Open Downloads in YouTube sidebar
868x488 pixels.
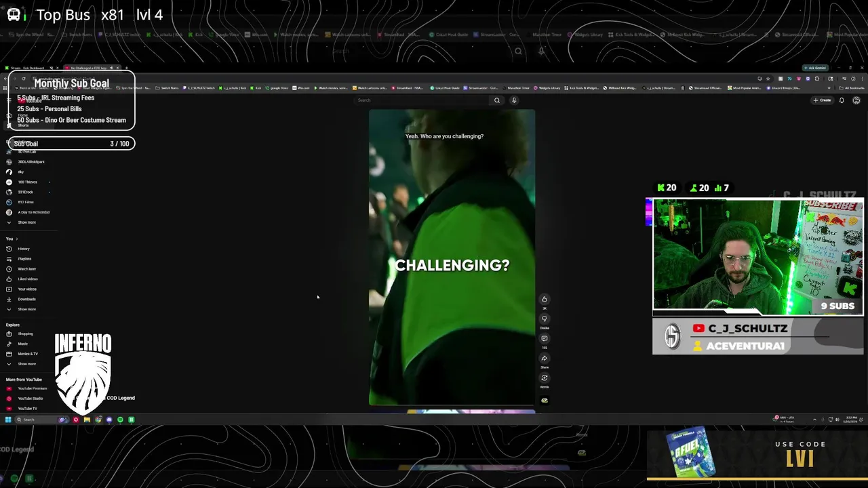[x=27, y=299]
